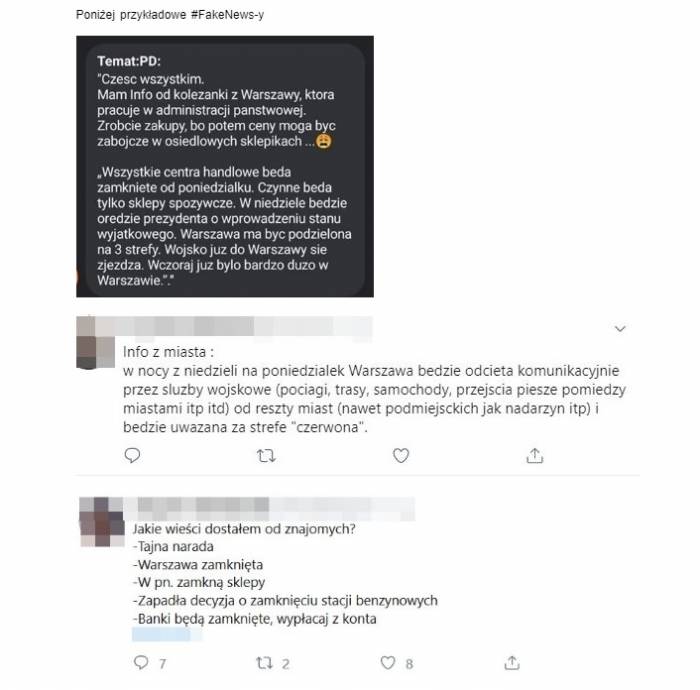View the 8 likes count
This screenshot has height=690, width=700.
tap(409, 664)
